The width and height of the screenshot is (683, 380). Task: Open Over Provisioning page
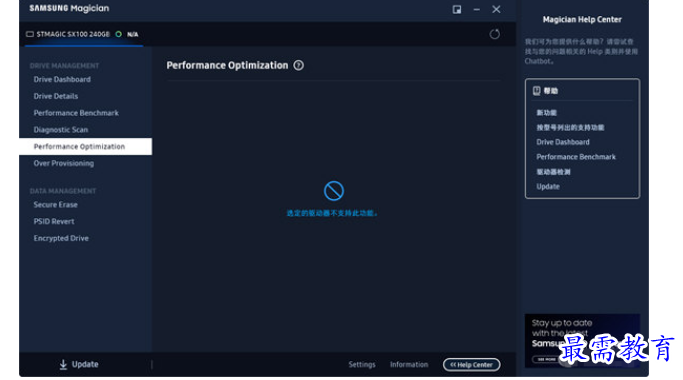pos(64,163)
